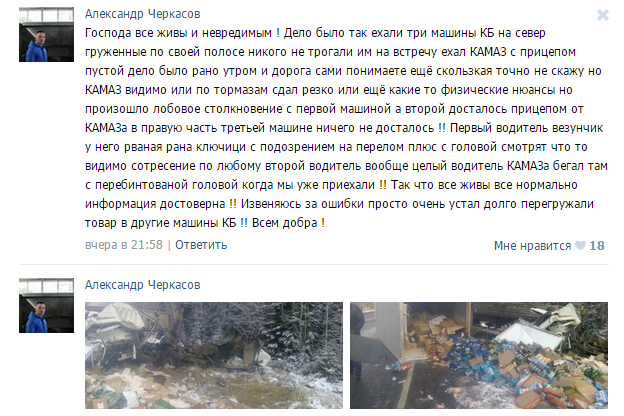This screenshot has width=624, height=416.
Task: Show who liked via the 18 count
Action: coord(597,246)
